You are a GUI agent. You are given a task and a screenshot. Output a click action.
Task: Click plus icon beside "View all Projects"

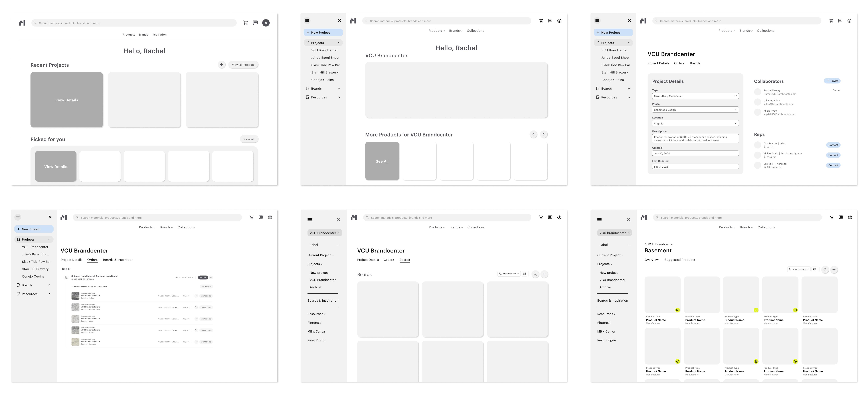point(221,65)
